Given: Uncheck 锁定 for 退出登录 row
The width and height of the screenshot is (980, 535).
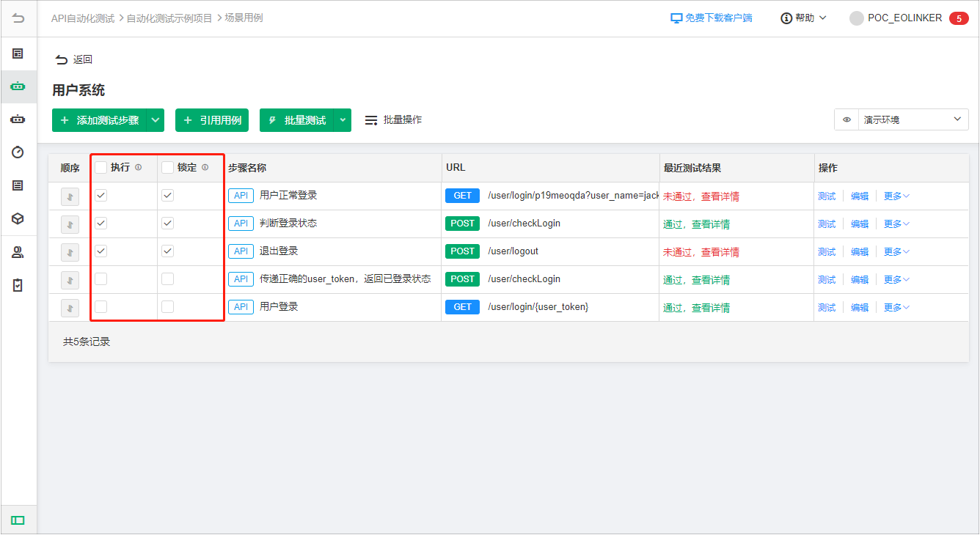Looking at the screenshot, I should point(167,251).
